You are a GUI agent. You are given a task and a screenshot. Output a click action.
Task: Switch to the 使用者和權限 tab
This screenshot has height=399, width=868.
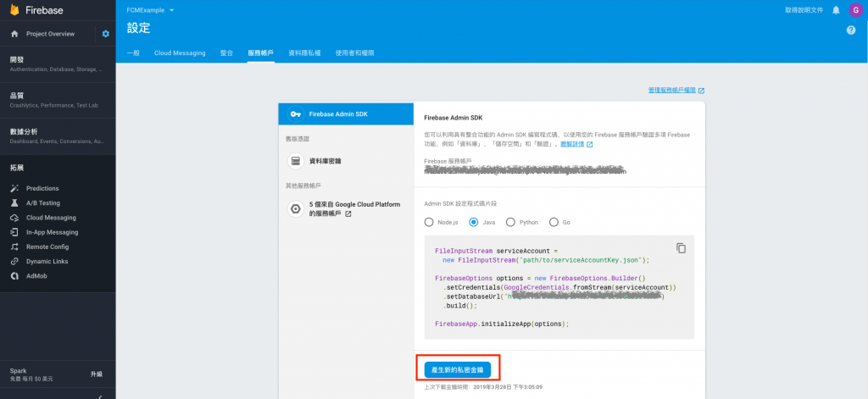(355, 53)
